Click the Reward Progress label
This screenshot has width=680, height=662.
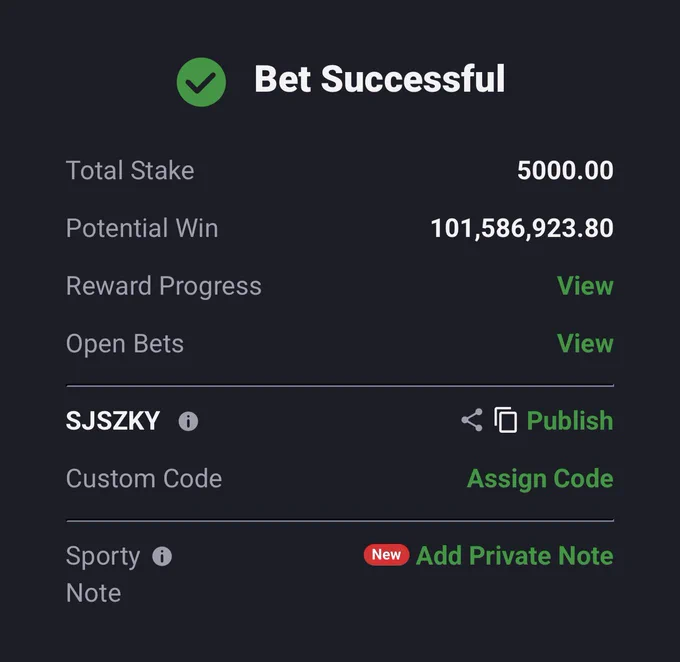pos(163,286)
